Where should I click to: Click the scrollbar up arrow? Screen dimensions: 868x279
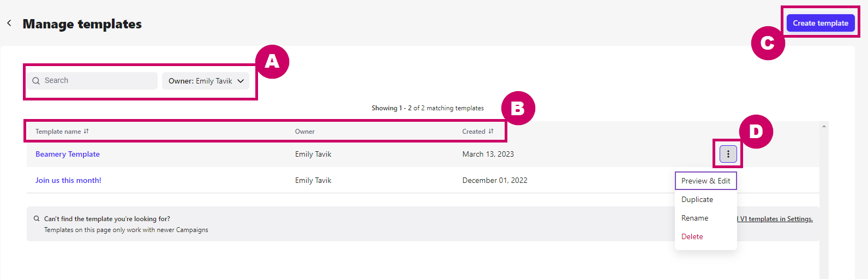(x=824, y=127)
